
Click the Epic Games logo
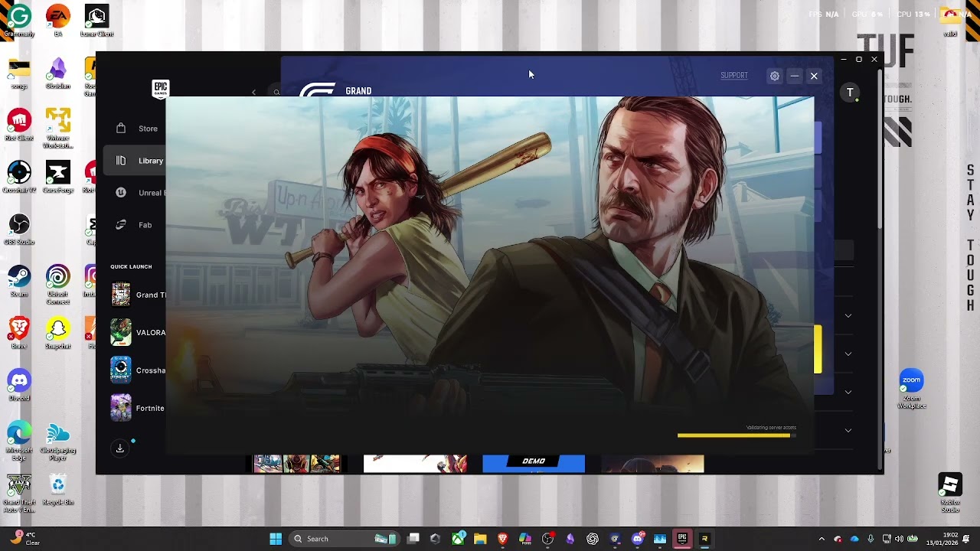tap(160, 89)
